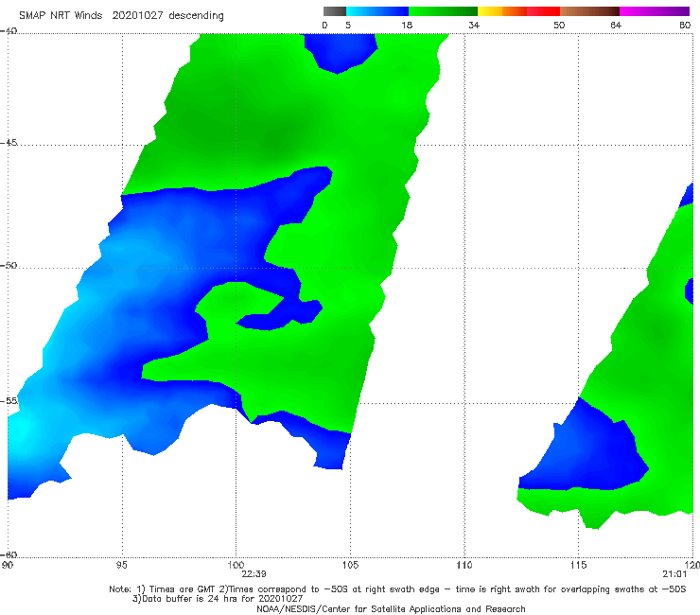The height and width of the screenshot is (615, 700).
Task: Click the red segment of color bar
Action: [x=543, y=11]
